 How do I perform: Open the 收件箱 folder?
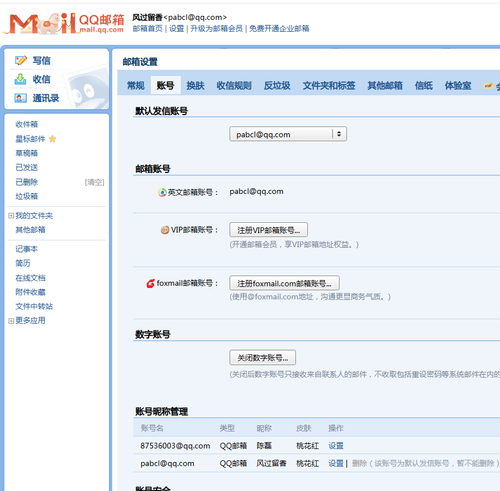[x=27, y=124]
